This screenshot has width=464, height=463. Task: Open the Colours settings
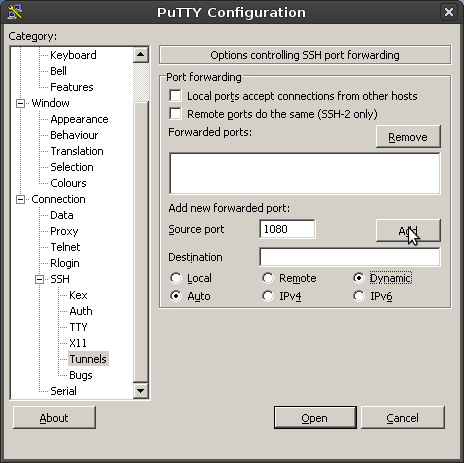[x=68, y=183]
